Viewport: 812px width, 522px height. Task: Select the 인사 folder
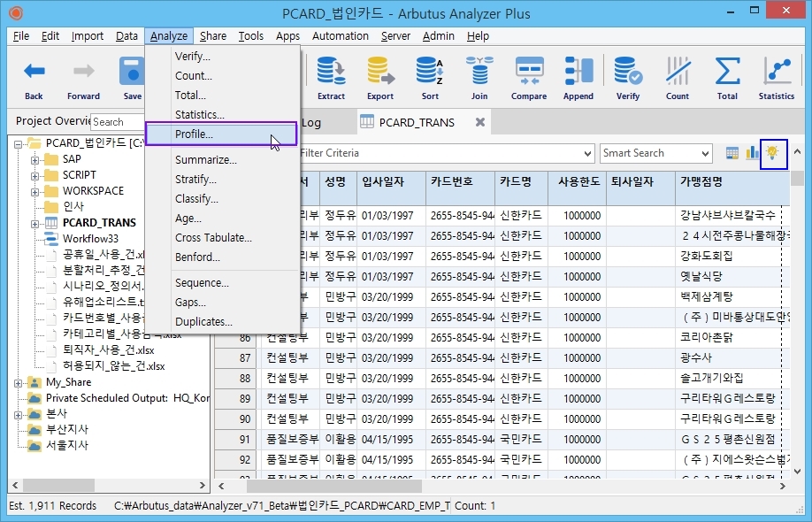tap(73, 207)
